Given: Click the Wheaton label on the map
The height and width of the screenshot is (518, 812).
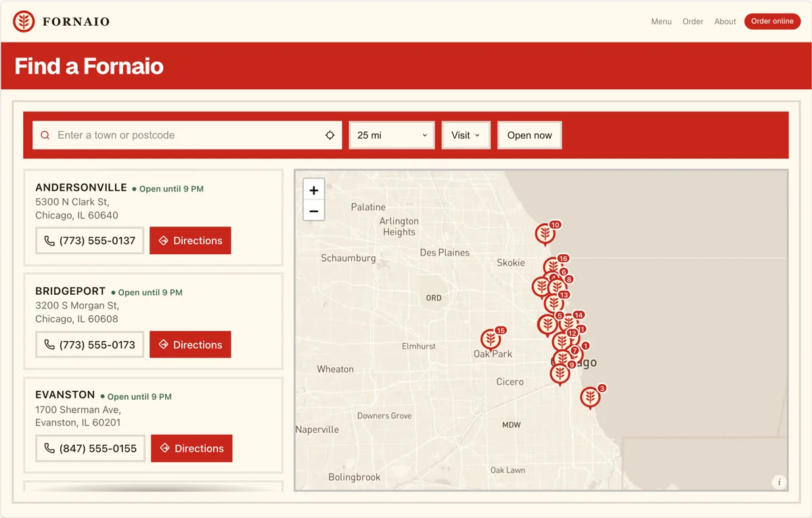Looking at the screenshot, I should tap(336, 369).
